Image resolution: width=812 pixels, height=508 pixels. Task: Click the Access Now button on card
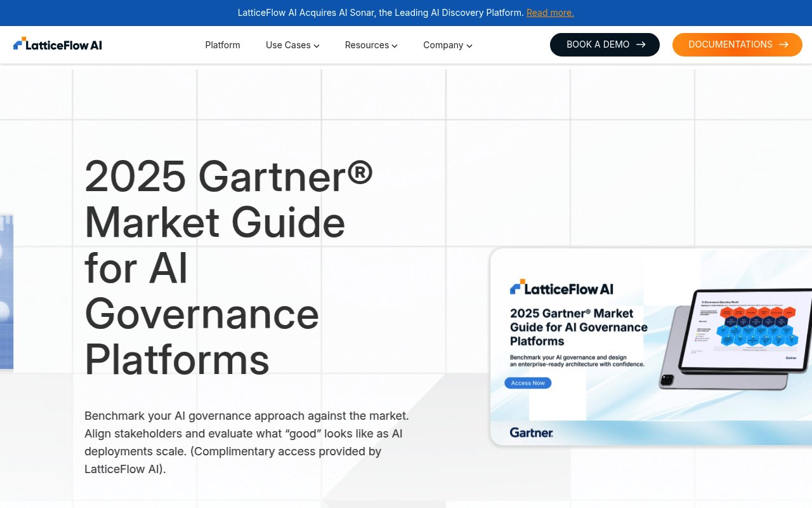(x=528, y=383)
